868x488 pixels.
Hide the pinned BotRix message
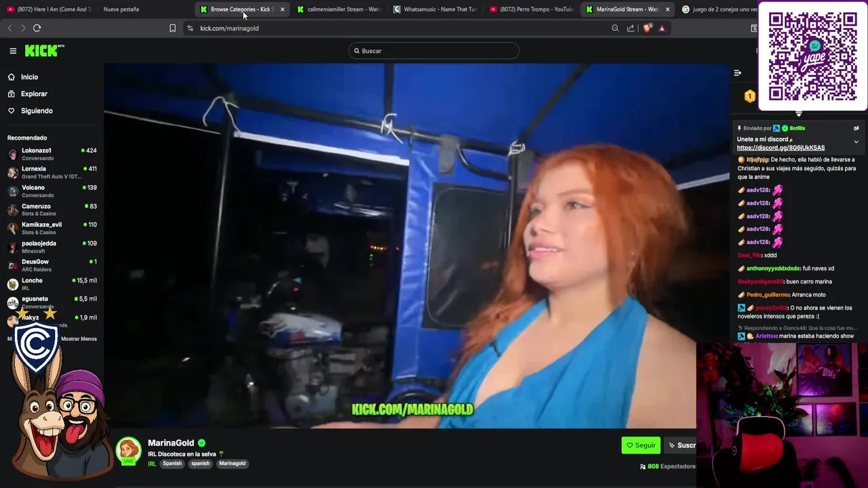click(856, 128)
